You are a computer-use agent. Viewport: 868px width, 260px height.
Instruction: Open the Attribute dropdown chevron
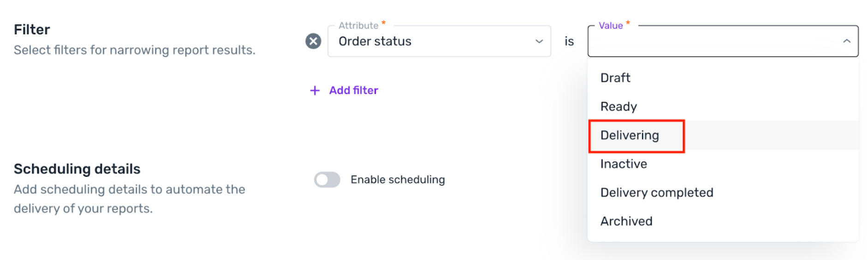click(x=539, y=41)
